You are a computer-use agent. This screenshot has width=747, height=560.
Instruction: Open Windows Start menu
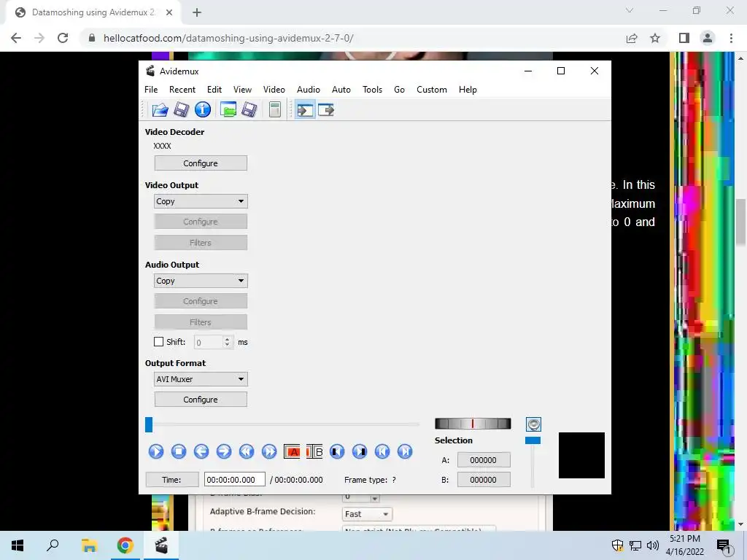tap(18, 545)
